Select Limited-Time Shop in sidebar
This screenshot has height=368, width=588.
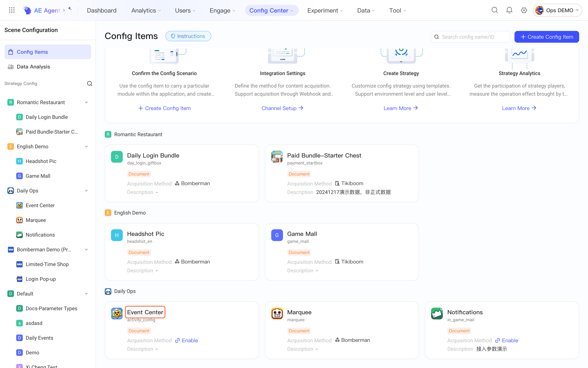(48, 264)
